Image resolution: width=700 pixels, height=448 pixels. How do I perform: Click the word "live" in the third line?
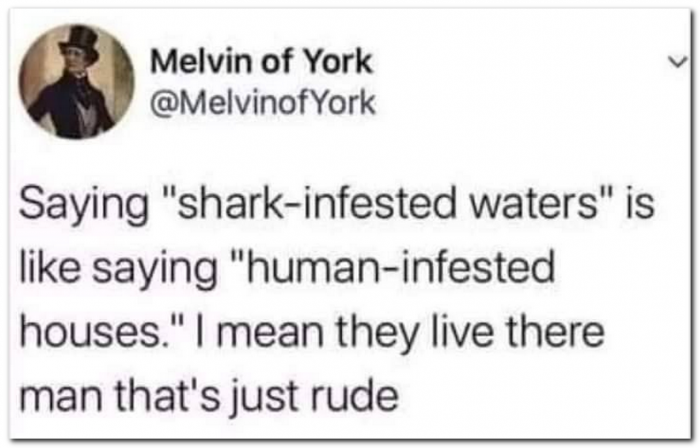tap(486, 331)
